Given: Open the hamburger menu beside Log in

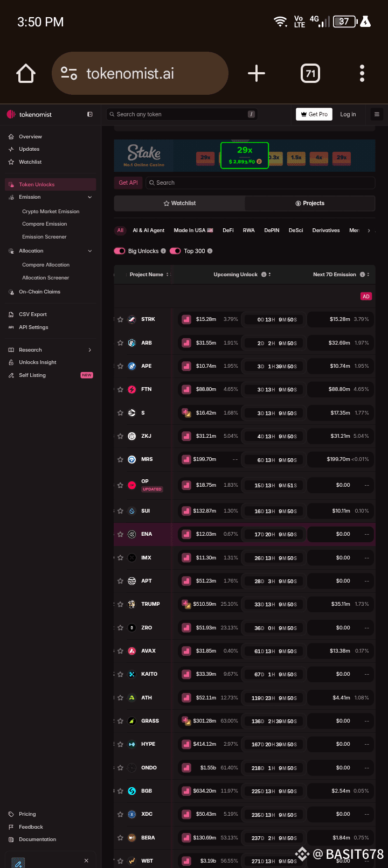Looking at the screenshot, I should pos(377,114).
